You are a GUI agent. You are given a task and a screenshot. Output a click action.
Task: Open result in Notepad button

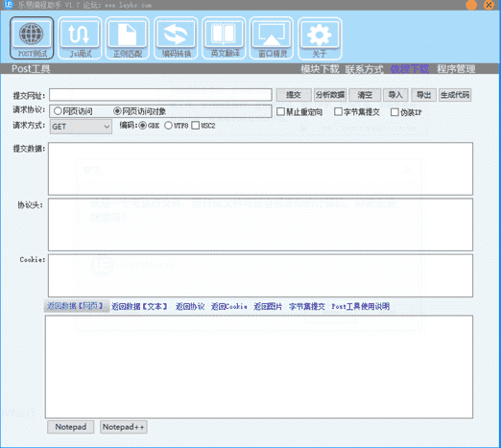pos(71,427)
